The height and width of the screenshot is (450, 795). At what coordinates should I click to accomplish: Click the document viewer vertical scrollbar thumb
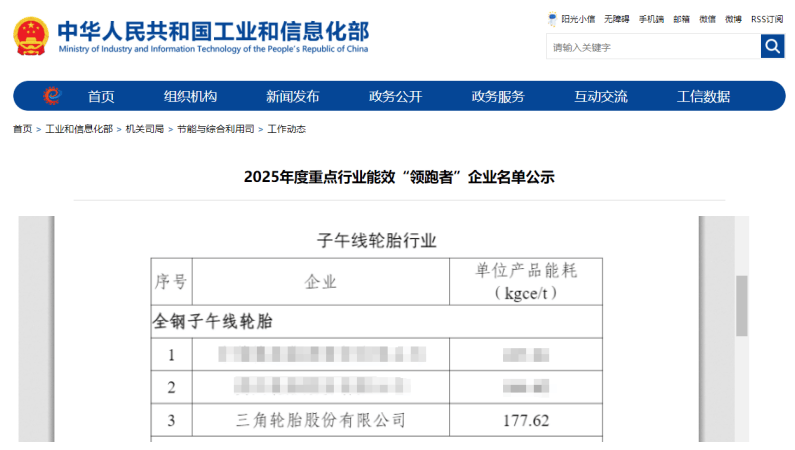[741, 305]
